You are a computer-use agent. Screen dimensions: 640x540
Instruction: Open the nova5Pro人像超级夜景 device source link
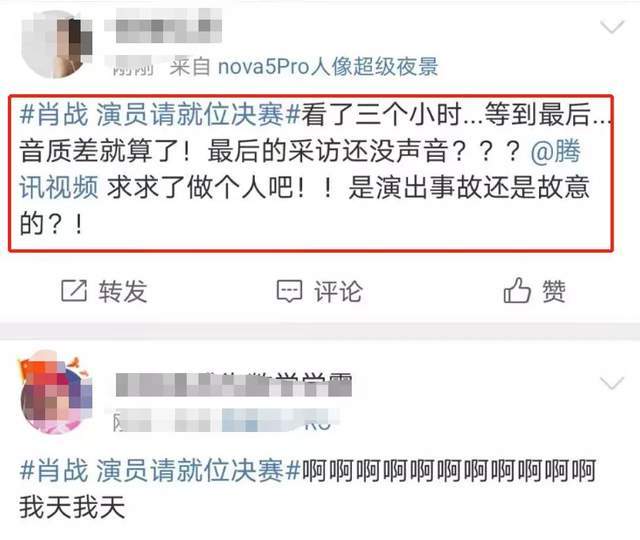328,67
